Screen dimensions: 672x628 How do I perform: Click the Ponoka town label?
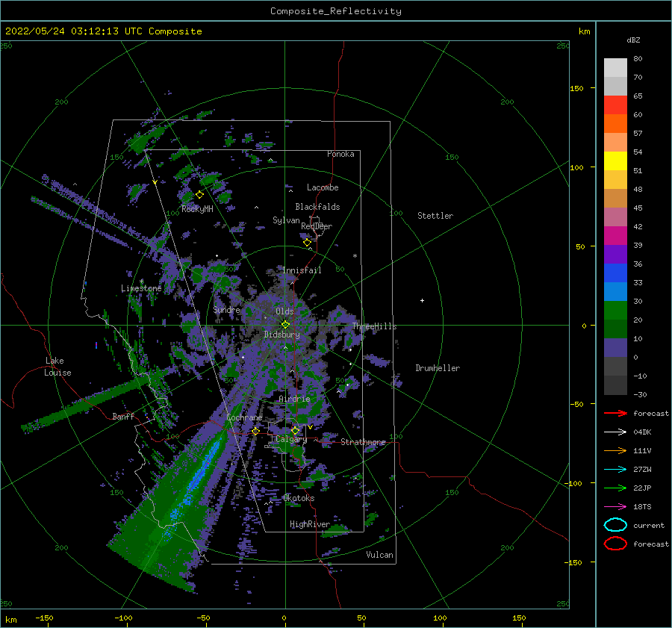coord(340,154)
